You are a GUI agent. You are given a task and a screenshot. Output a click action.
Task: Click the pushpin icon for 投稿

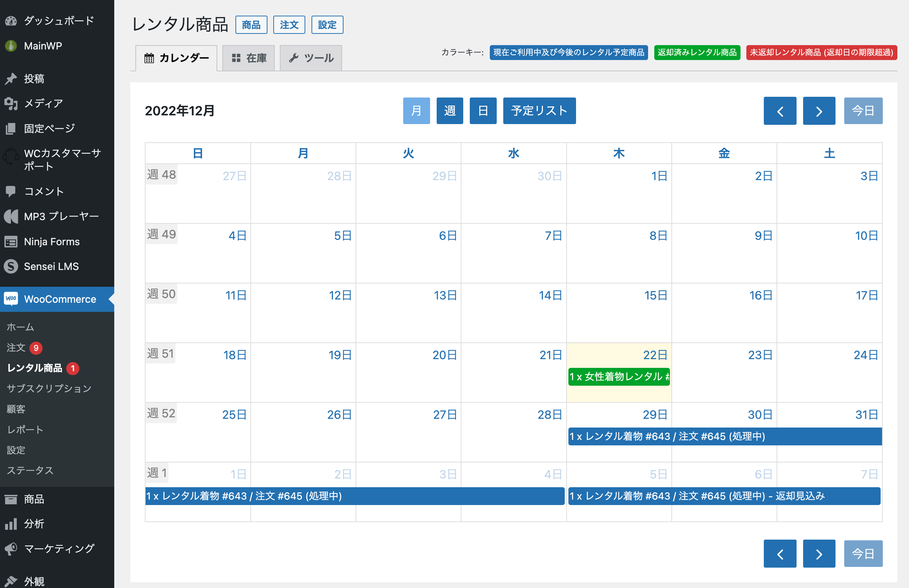pos(11,79)
